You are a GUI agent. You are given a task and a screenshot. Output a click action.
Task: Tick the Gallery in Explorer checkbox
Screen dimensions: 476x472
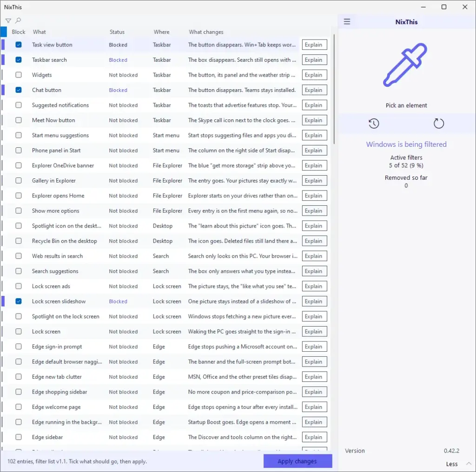pos(19,181)
